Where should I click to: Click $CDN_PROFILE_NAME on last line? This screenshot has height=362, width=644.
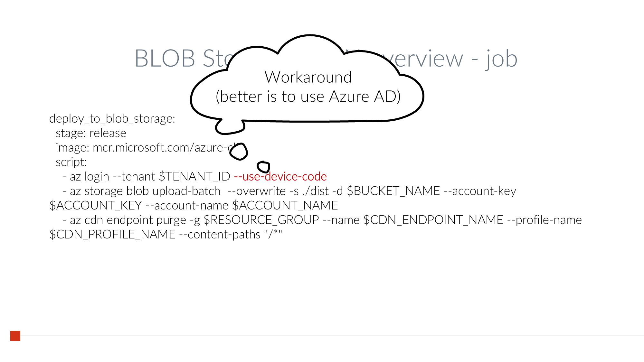coord(112,235)
